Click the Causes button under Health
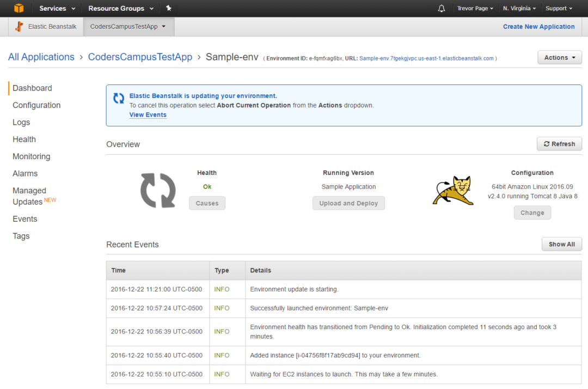Viewport: 588px width, 389px height. (207, 203)
